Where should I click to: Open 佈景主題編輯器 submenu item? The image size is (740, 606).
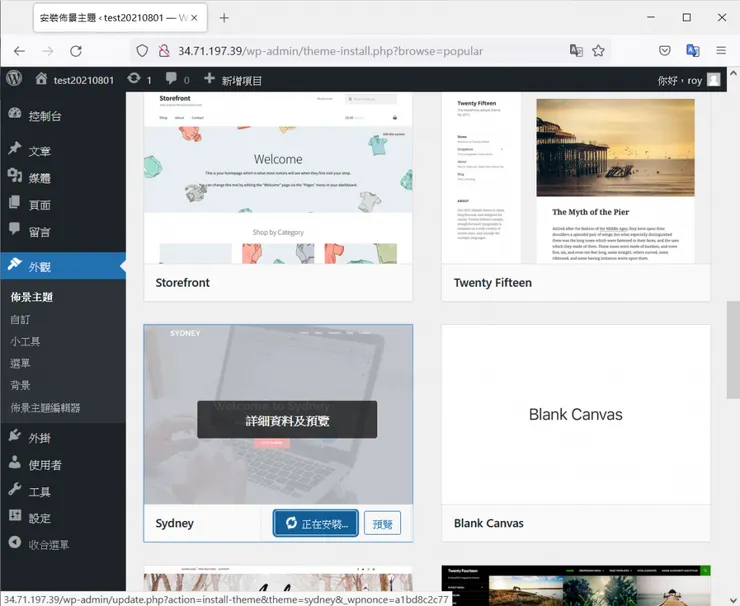click(45, 408)
